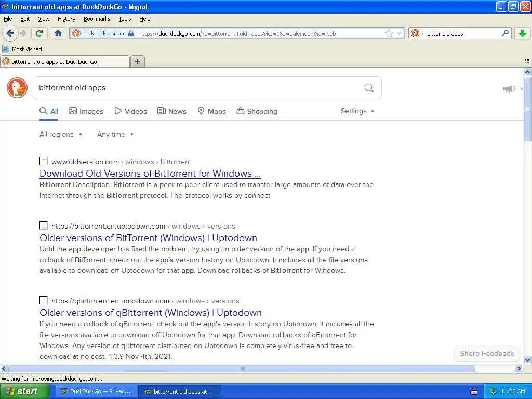532x399 pixels.
Task: Switch to 'bittorrent old apps at...' taskbar window
Action: 180,391
